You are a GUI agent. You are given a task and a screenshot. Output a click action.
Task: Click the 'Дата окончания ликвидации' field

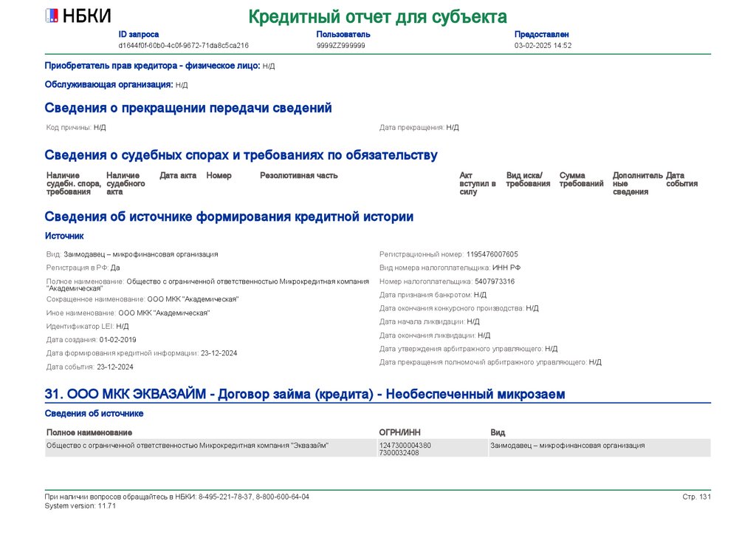click(x=435, y=335)
